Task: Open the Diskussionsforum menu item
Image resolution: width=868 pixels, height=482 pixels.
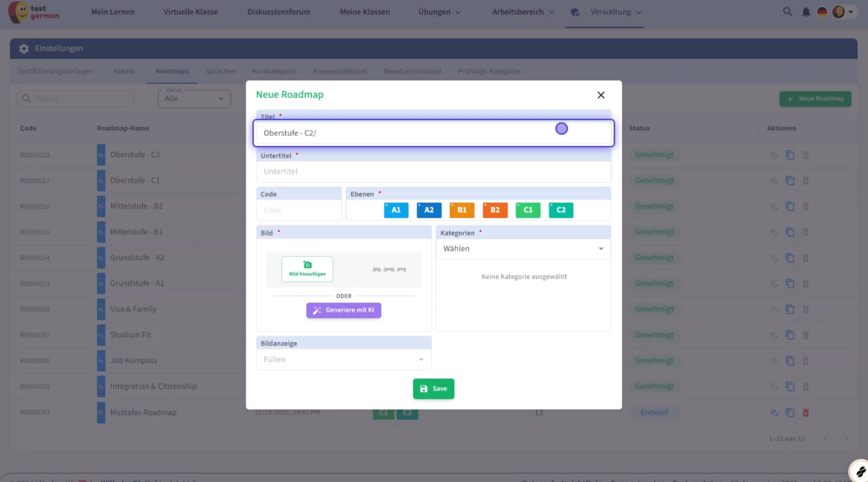Action: 279,12
